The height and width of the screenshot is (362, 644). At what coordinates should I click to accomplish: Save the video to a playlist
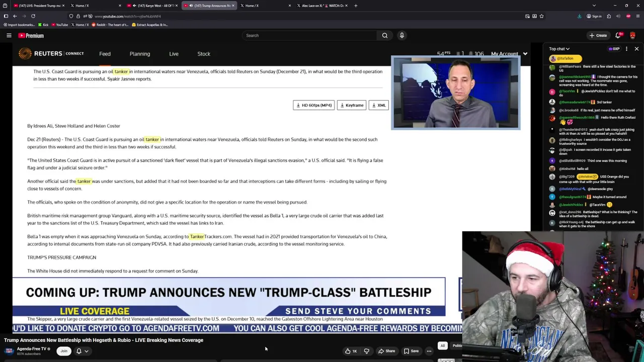(x=411, y=351)
